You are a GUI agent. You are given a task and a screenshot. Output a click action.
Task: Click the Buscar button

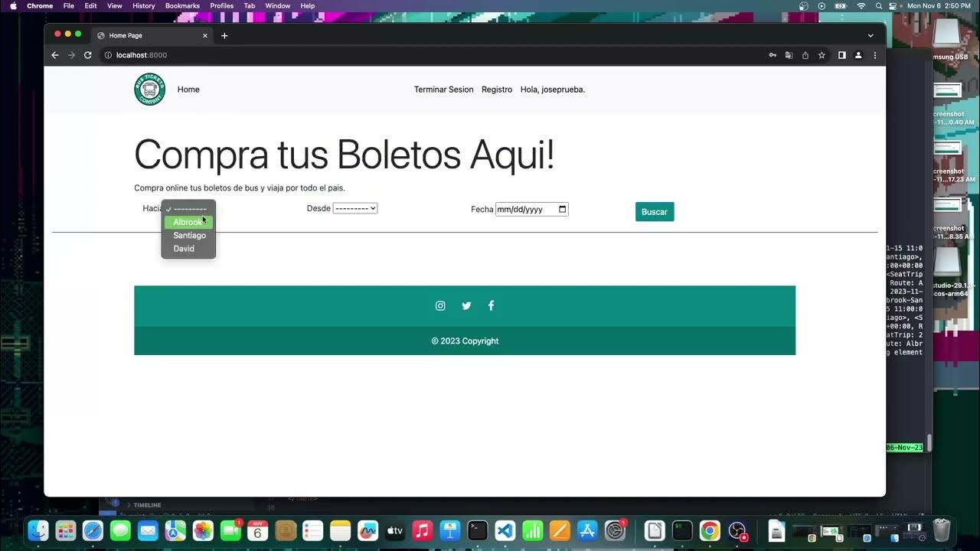[x=655, y=212]
